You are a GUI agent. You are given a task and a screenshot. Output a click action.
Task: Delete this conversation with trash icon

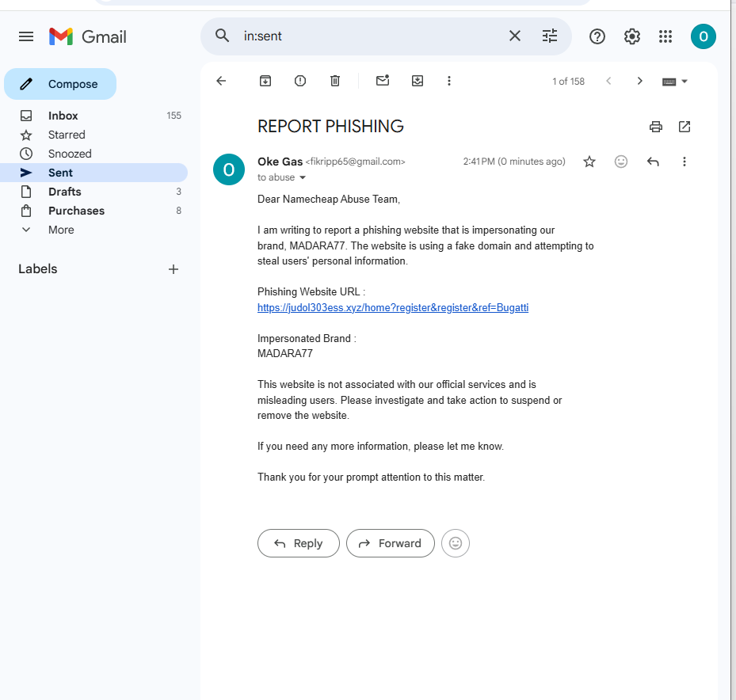pyautogui.click(x=334, y=82)
